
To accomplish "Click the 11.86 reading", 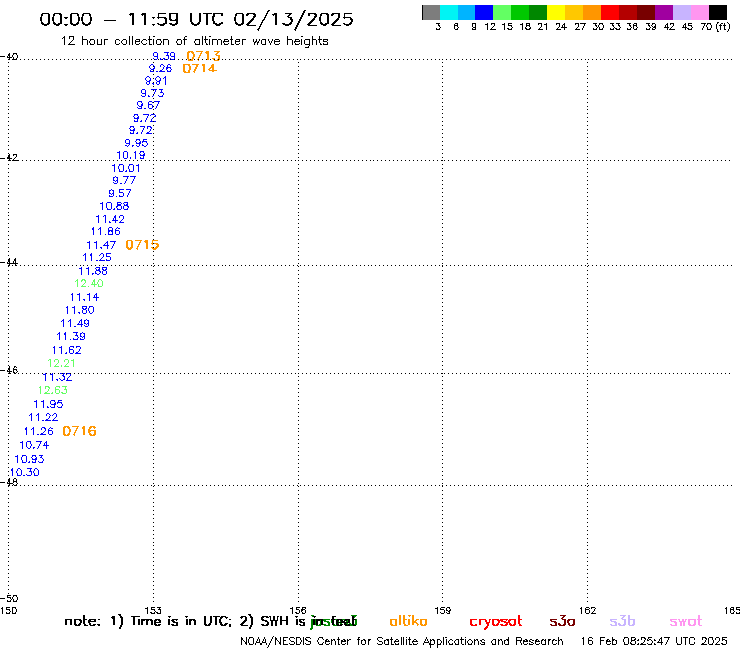I will [106, 232].
